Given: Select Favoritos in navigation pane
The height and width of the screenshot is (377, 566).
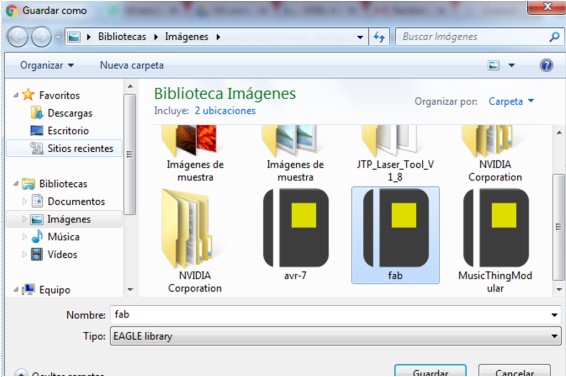Looking at the screenshot, I should click(x=59, y=95).
